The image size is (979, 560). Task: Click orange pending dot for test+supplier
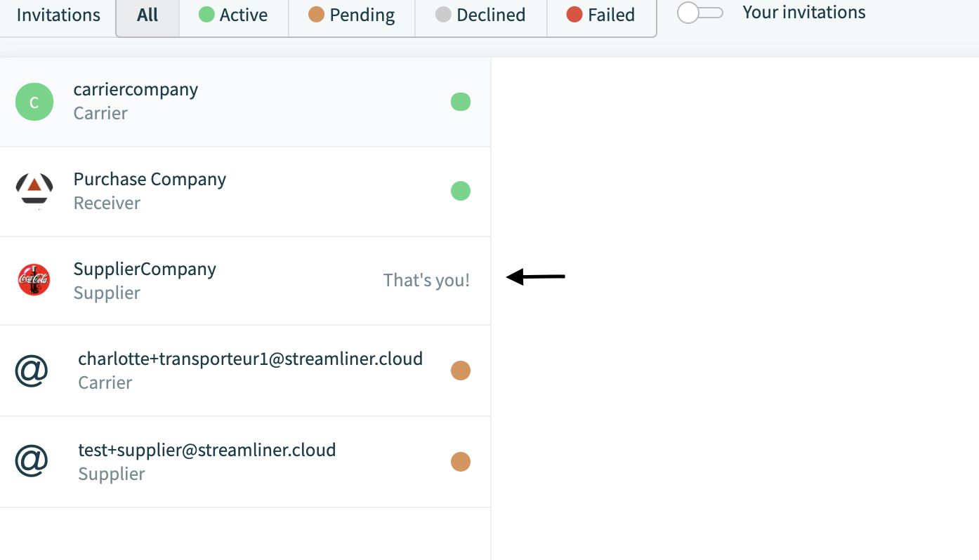(x=461, y=462)
